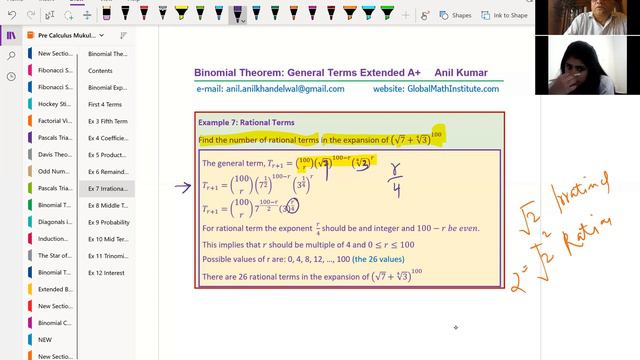Screen dimensions: 640x360
Task: Select the Ex 10 Mid Ter... page
Action: pyautogui.click(x=107, y=239)
